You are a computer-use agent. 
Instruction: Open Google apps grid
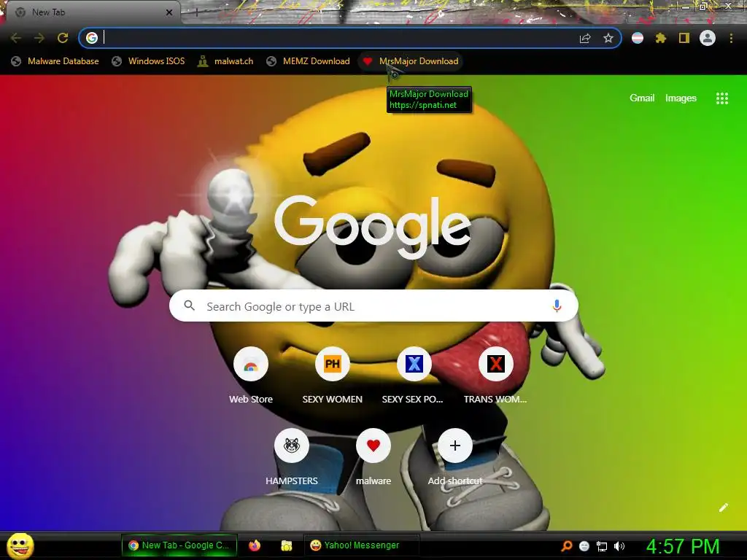tap(721, 98)
